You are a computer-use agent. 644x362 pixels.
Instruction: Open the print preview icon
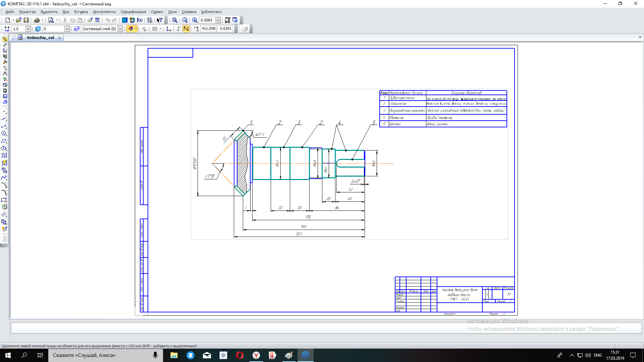pyautogui.click(x=51, y=20)
